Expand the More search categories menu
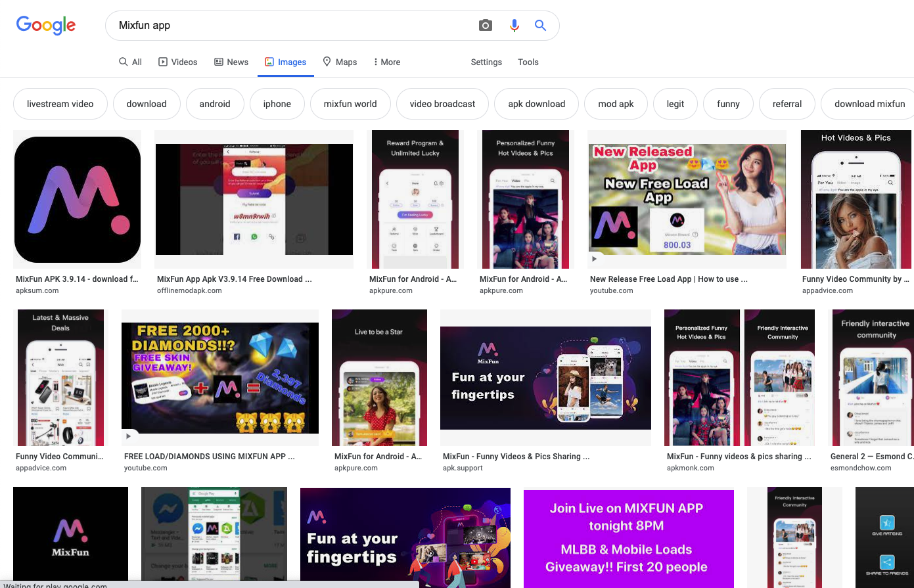 click(x=386, y=62)
